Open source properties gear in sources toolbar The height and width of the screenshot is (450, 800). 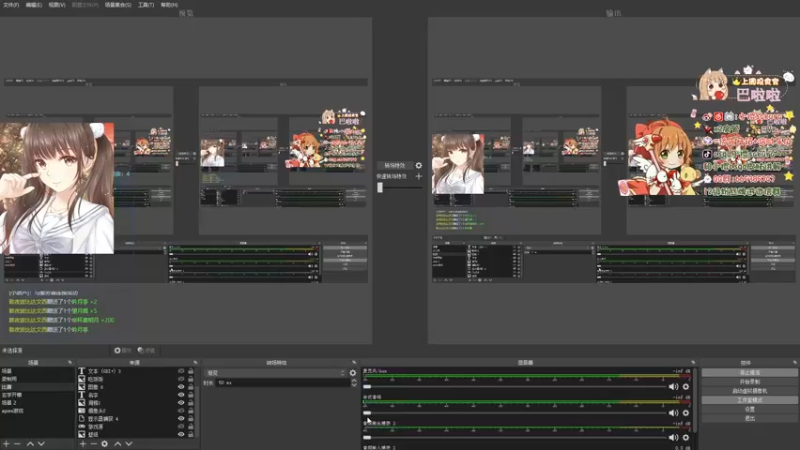[x=105, y=444]
